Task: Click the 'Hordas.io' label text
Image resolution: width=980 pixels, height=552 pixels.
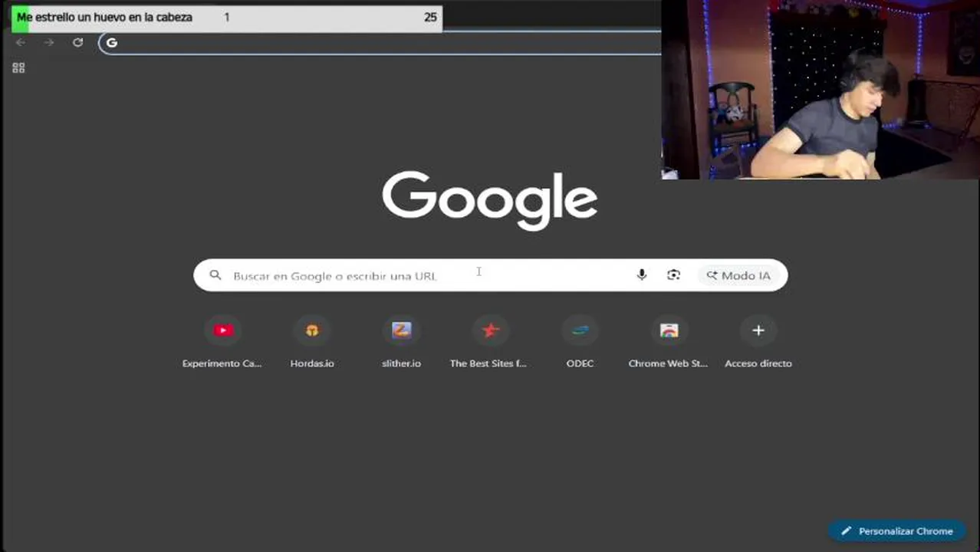Action: click(312, 363)
